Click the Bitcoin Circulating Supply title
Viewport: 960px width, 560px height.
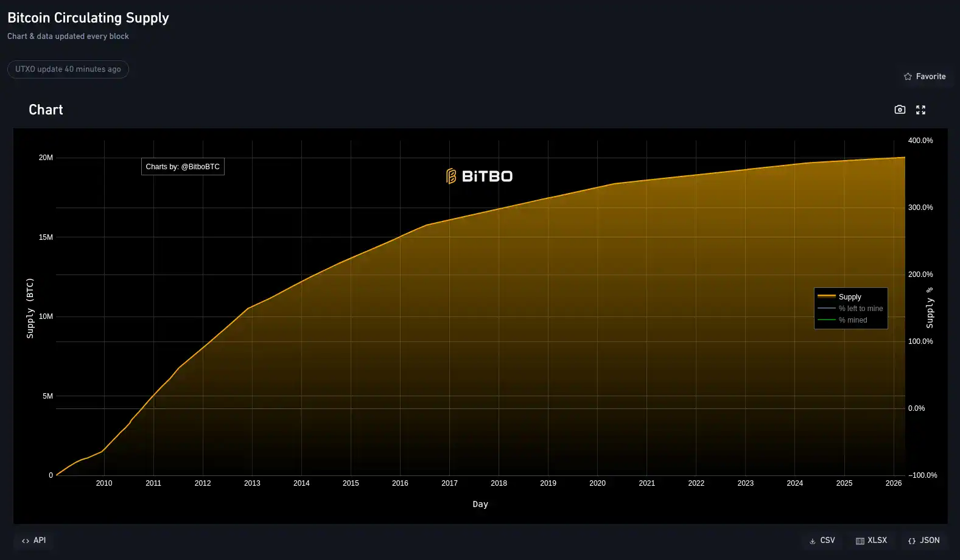point(88,18)
